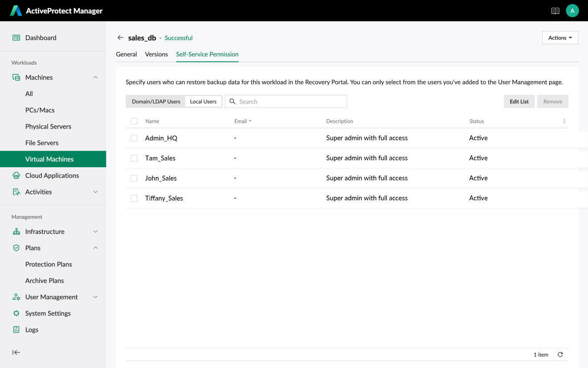The height and width of the screenshot is (368, 588).
Task: Open the Versions tab
Action: click(x=156, y=54)
